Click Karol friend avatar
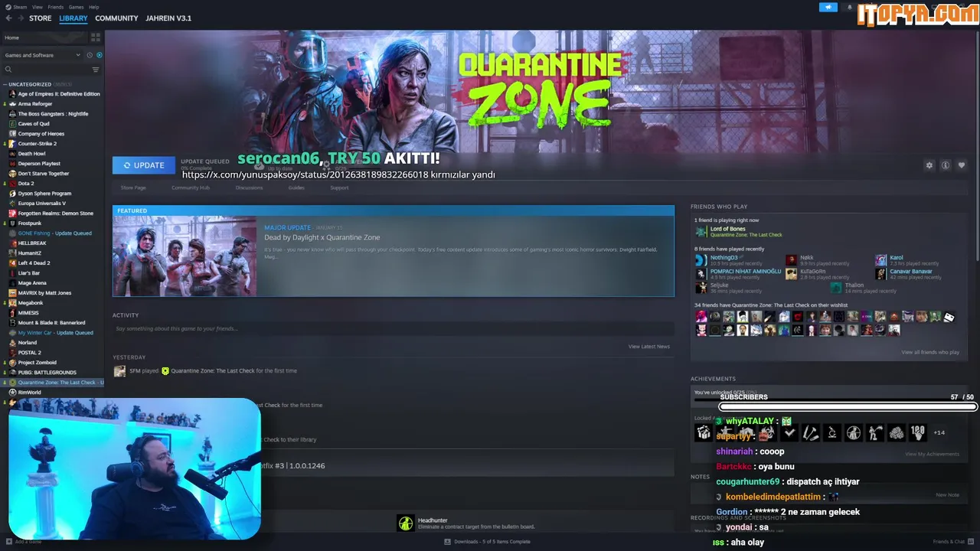The image size is (980, 551). [x=881, y=260]
